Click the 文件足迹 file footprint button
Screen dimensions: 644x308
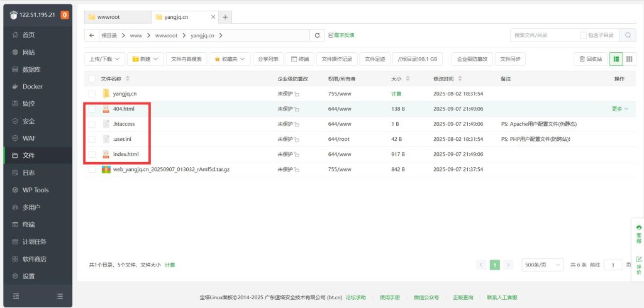[375, 59]
